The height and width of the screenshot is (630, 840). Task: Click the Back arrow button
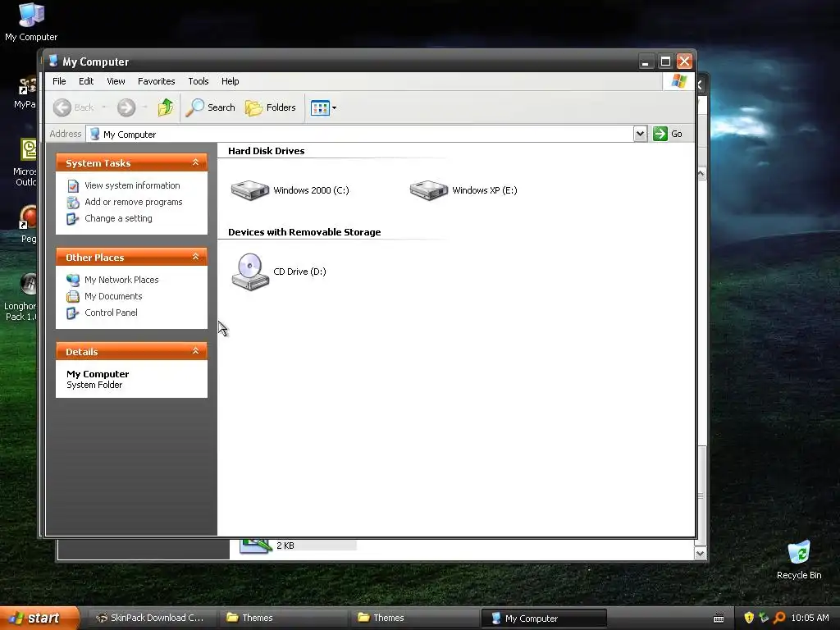tap(62, 107)
